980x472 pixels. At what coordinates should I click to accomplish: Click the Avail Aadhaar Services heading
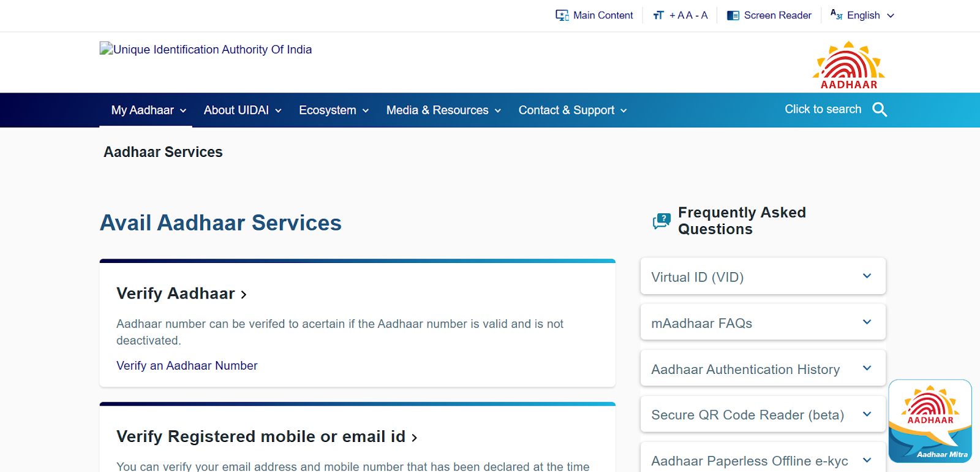click(221, 223)
